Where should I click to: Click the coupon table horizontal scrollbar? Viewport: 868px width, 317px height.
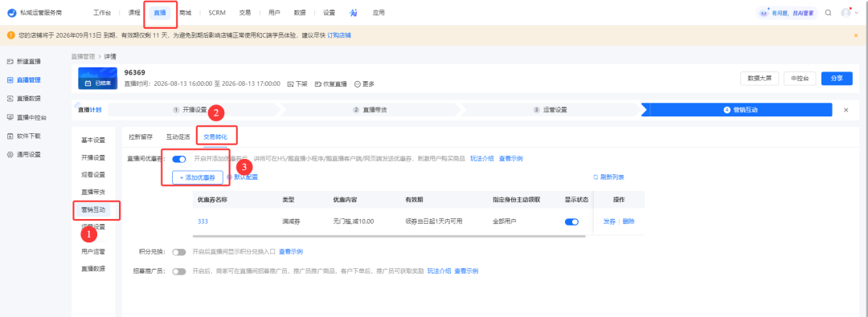389,236
